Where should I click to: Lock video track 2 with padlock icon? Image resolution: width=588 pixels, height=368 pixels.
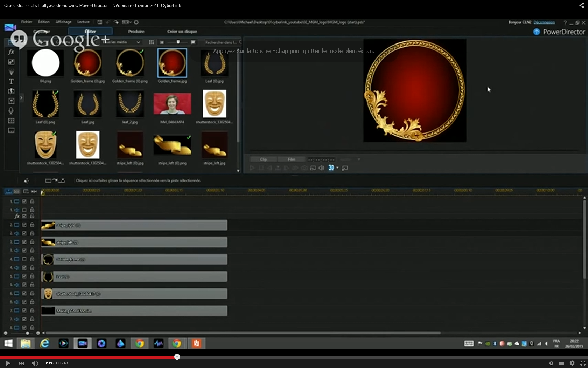(x=32, y=225)
